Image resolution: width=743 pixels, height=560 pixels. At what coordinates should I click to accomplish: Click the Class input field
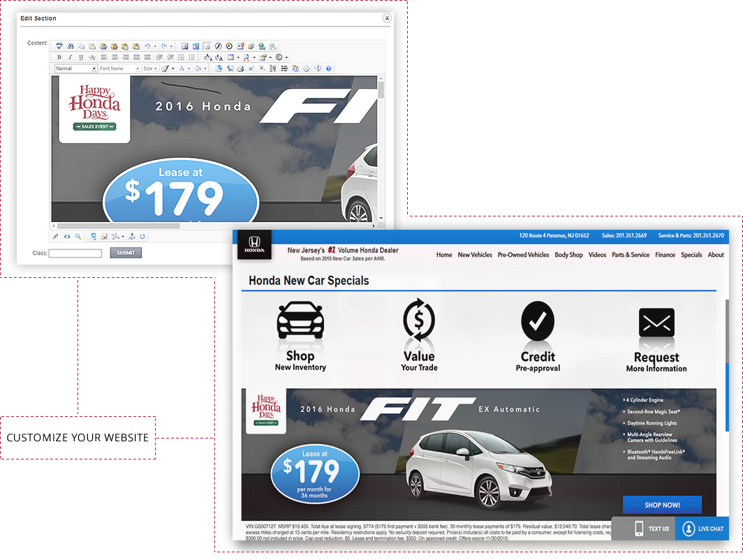click(x=75, y=253)
